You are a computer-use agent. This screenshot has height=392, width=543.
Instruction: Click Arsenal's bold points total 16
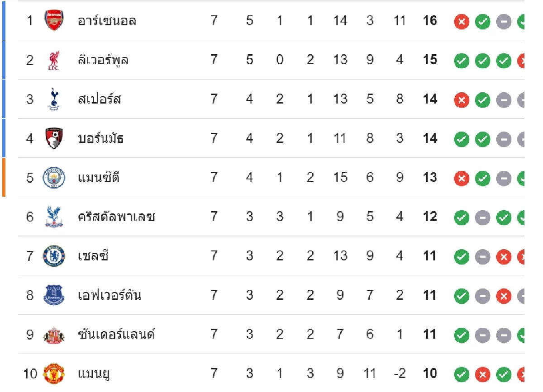click(x=429, y=21)
